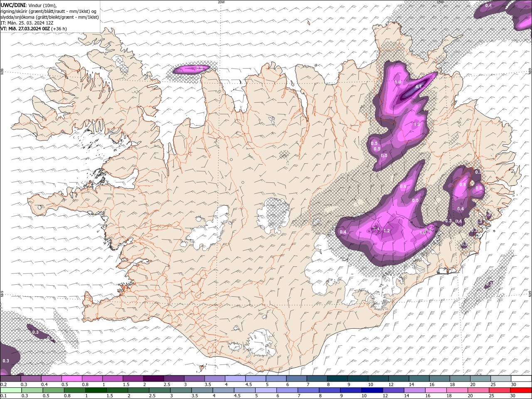Click the '20W' longitude label at top
The height and width of the screenshot is (399, 532).
coord(221,2)
